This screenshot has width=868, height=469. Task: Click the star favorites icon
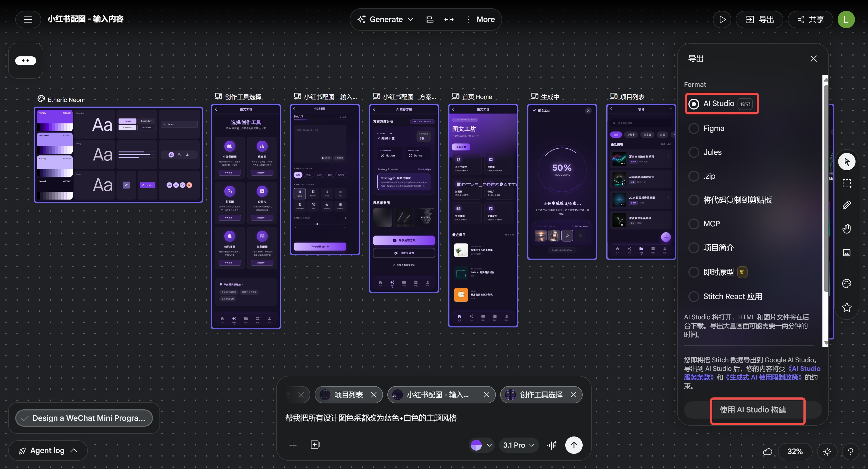click(847, 307)
